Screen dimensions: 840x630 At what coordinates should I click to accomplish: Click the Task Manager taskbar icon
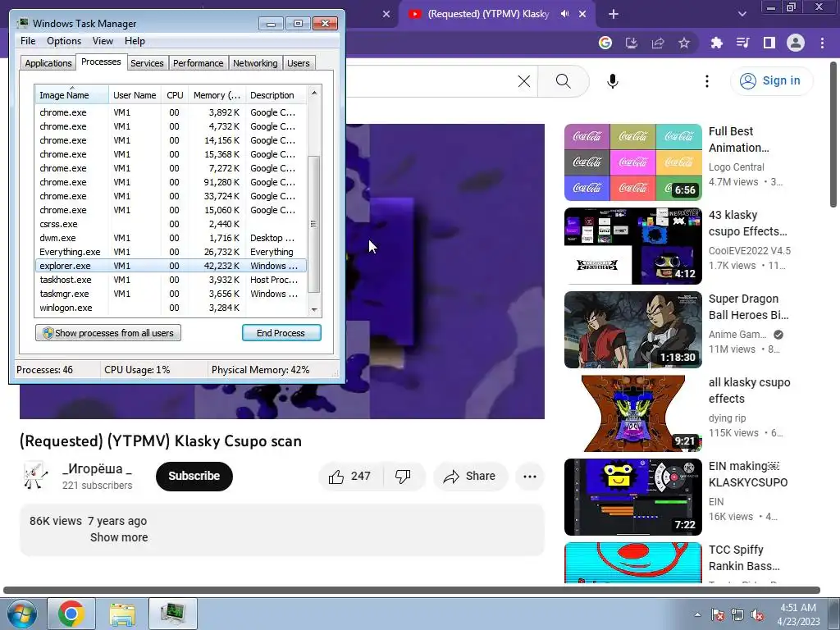pos(172,614)
